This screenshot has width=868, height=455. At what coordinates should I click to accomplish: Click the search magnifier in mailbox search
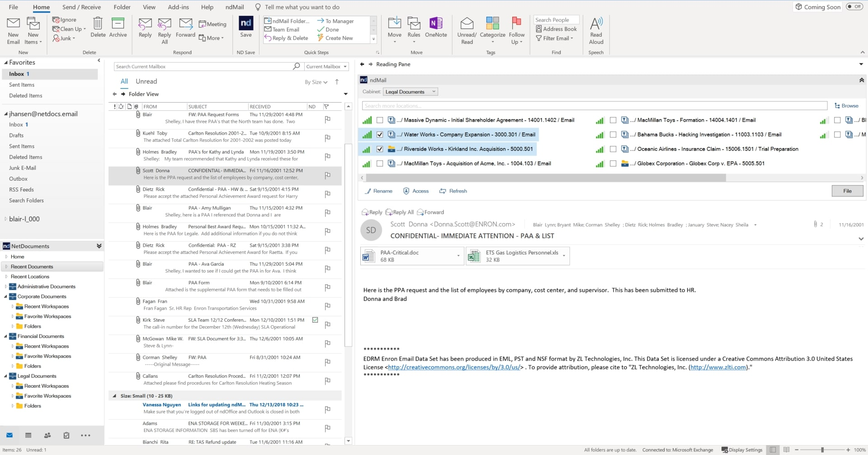[297, 66]
